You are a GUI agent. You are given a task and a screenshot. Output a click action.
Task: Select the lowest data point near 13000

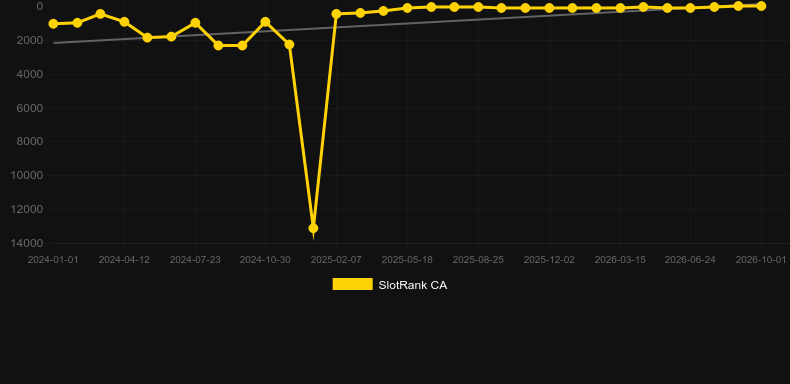coord(313,228)
